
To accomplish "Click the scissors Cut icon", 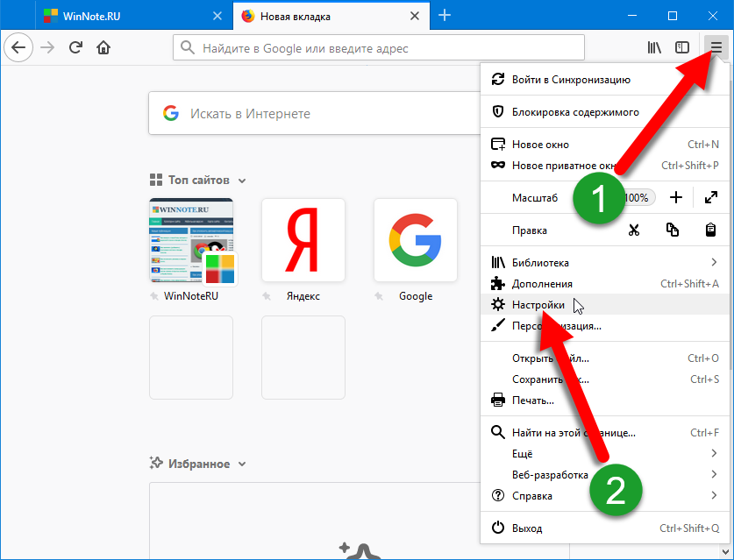I will (x=634, y=230).
